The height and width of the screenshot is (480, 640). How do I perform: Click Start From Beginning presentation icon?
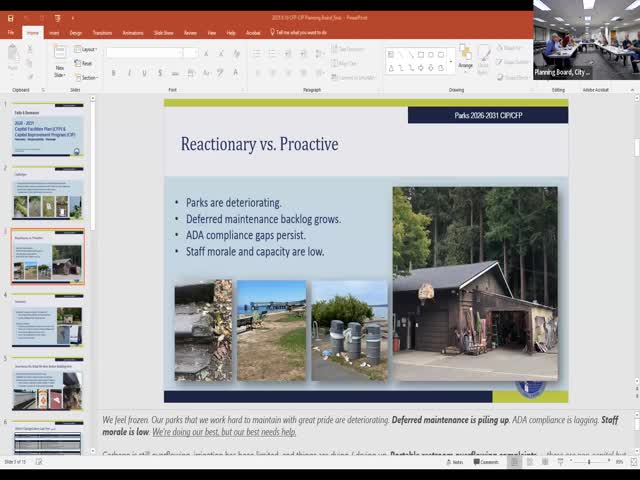point(58,18)
